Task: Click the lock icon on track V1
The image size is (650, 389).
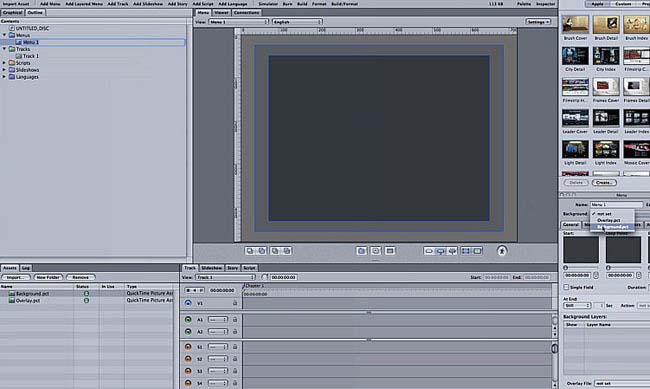Action: point(235,303)
